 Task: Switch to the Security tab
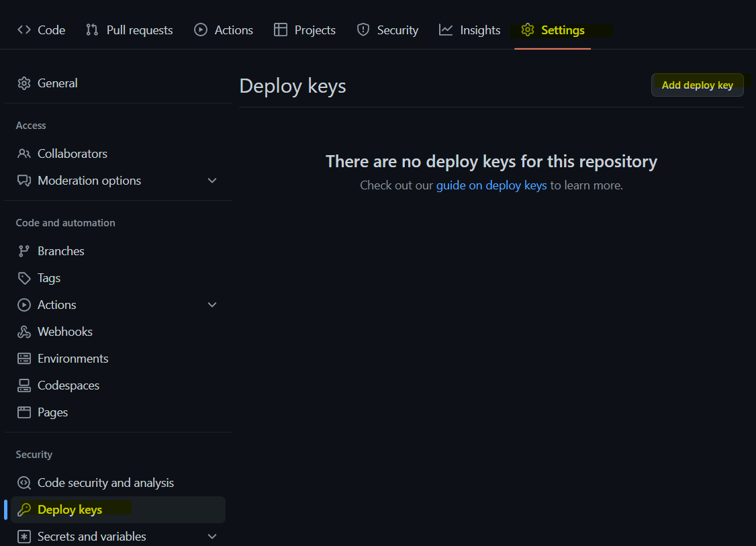tap(387, 30)
